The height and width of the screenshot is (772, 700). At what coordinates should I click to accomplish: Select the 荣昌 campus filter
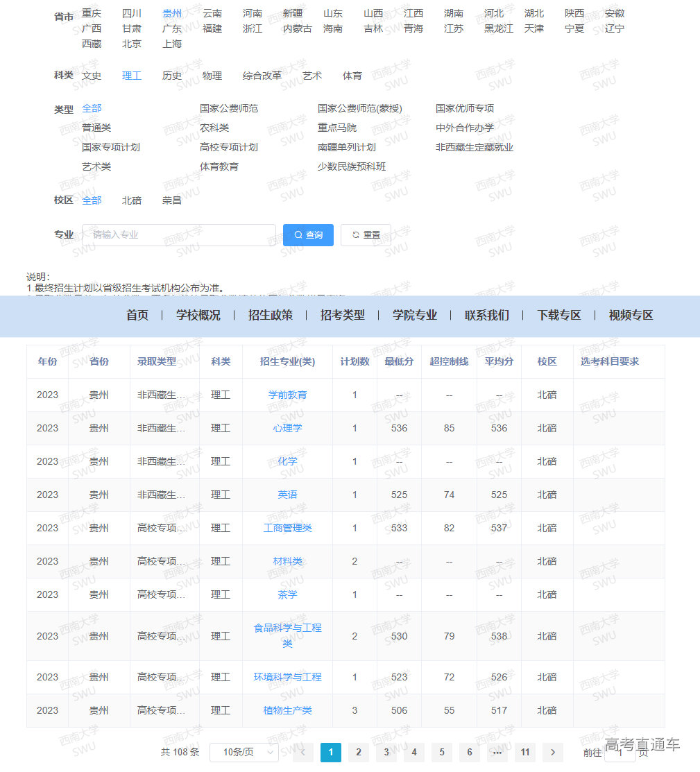click(x=170, y=200)
